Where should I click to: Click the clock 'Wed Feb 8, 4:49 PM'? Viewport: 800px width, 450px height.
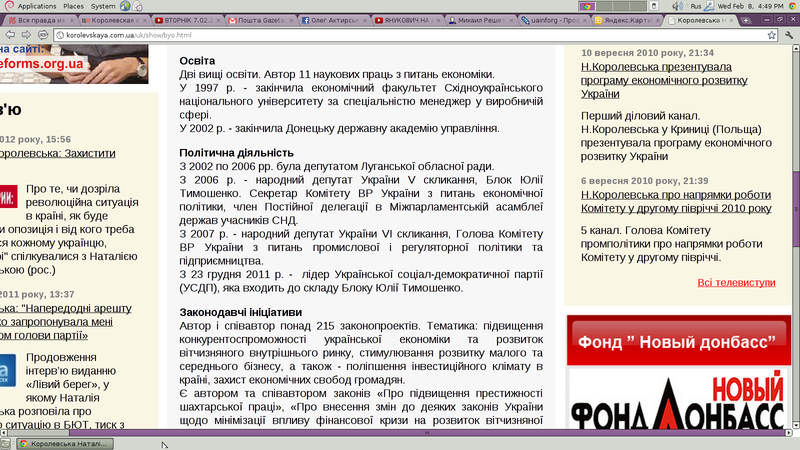point(750,6)
